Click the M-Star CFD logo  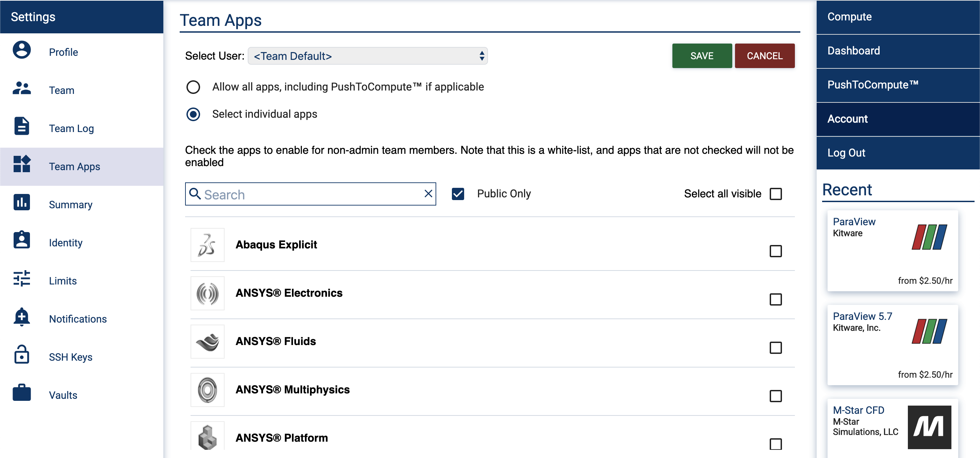(x=929, y=427)
